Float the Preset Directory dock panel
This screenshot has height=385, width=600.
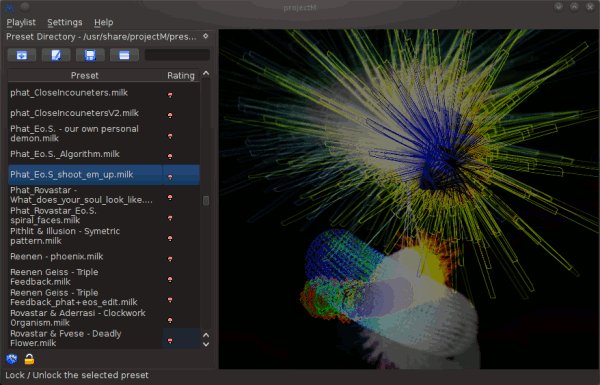click(x=205, y=36)
